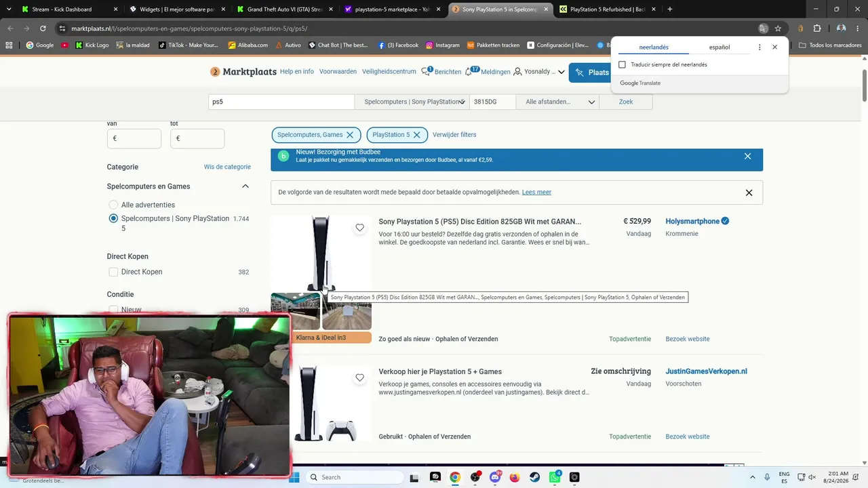Favorite the Verkoop hier je Playstation 5 listing
Viewport: 868px width, 488px height.
point(360,378)
